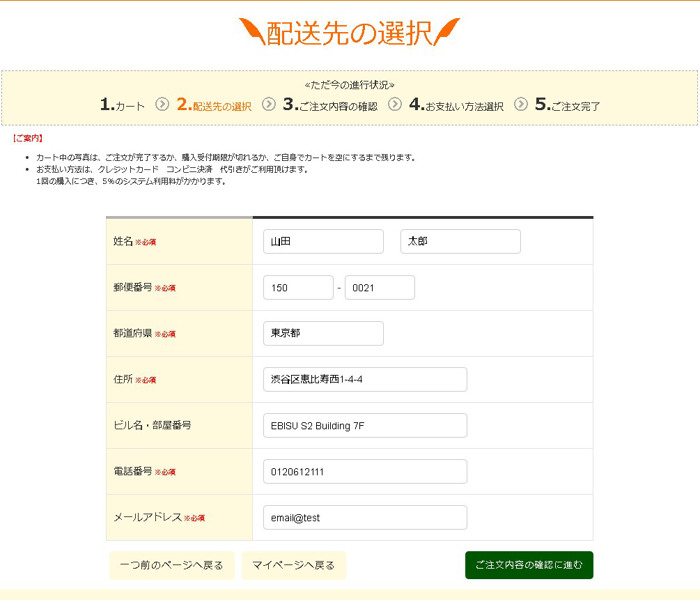Click the email address field email@test
Screen dimensions: 700x600
click(365, 518)
